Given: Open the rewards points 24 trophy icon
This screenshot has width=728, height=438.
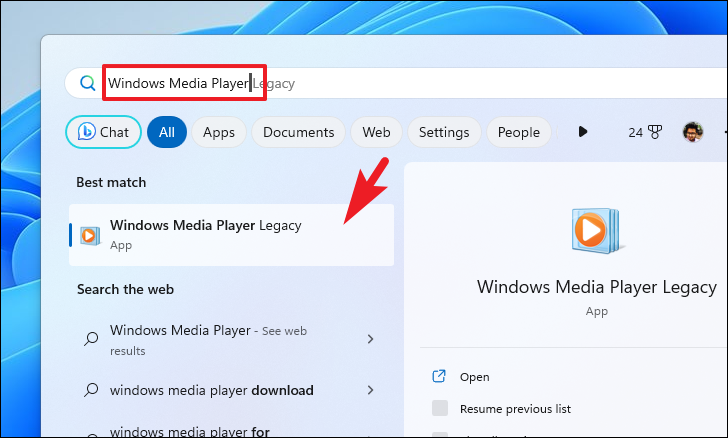Looking at the screenshot, I should 645,132.
